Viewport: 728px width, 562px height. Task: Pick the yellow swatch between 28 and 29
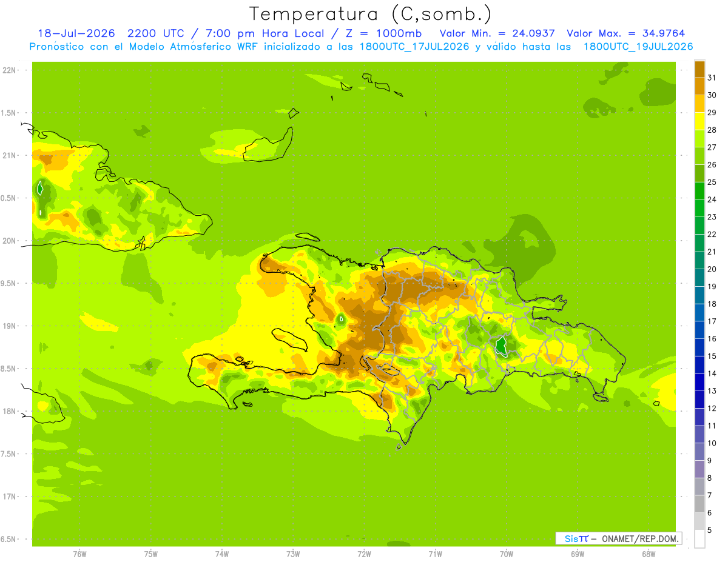pos(699,121)
